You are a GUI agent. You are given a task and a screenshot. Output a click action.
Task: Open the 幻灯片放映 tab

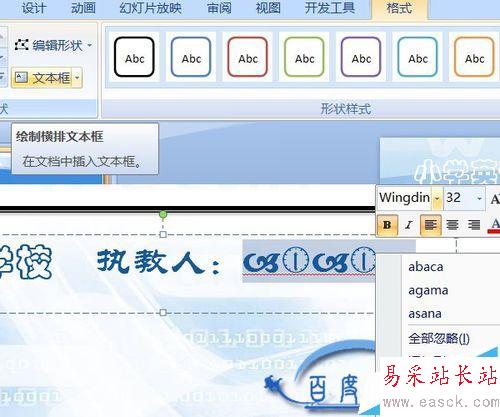[x=151, y=8]
